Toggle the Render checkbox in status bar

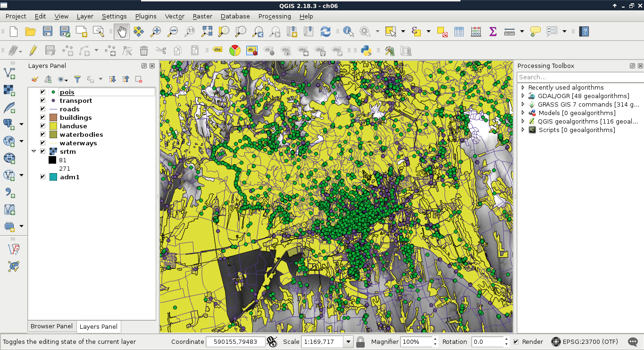[516, 342]
